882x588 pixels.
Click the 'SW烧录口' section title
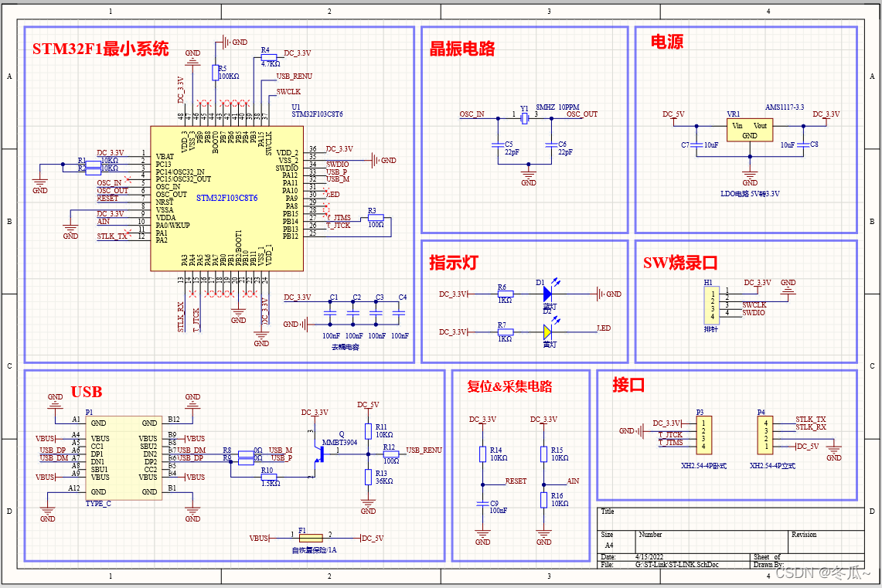coord(680,263)
